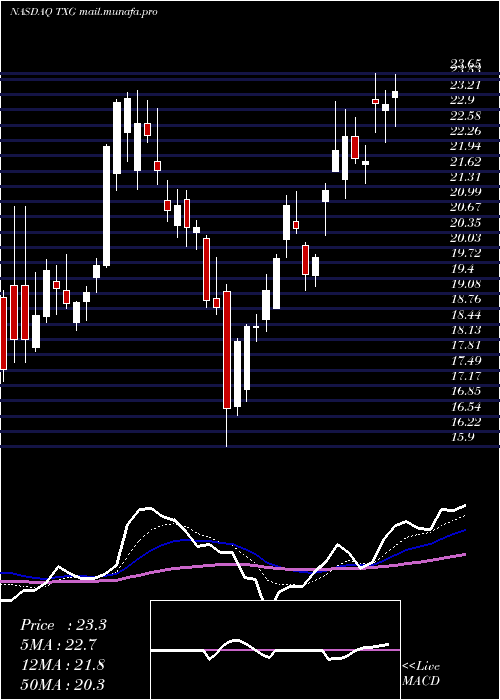The width and height of the screenshot is (500, 700).
Task: Click the 20.99 price axis label
Action: [x=466, y=192]
